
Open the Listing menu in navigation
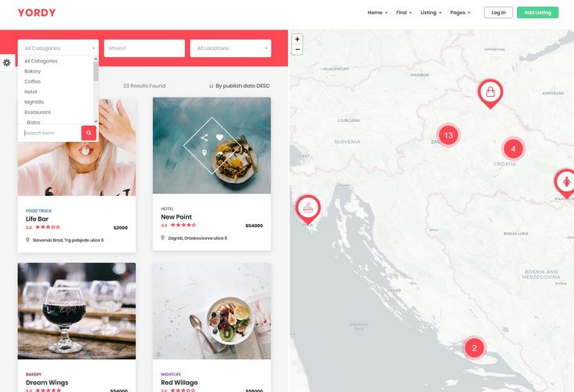click(x=431, y=12)
